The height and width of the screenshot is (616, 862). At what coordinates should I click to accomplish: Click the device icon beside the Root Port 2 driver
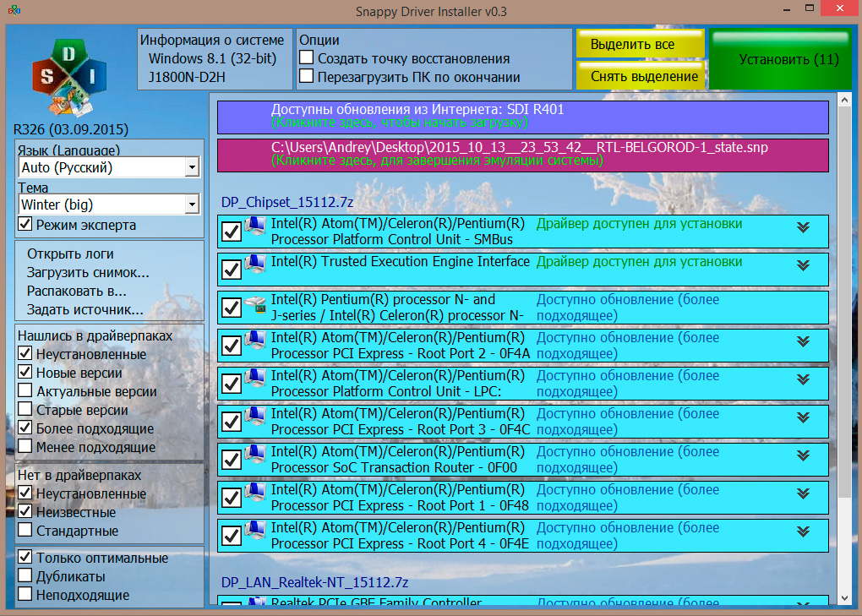click(254, 345)
